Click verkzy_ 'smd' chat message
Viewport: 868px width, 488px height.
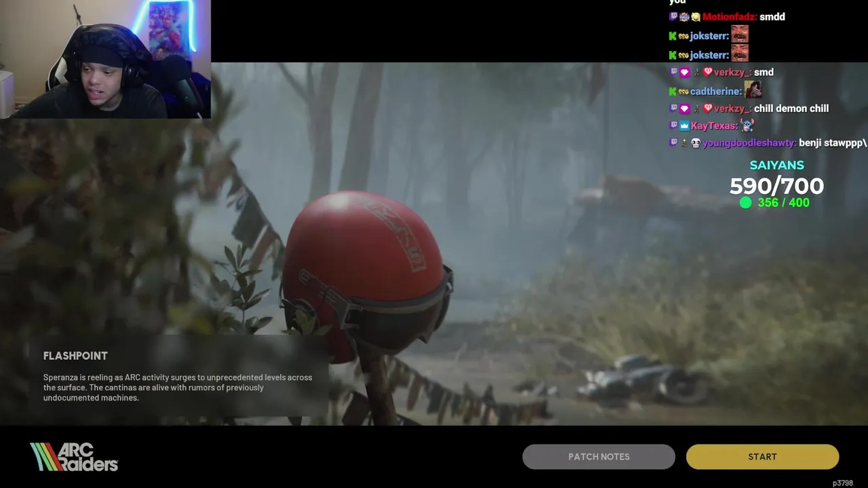click(721, 72)
